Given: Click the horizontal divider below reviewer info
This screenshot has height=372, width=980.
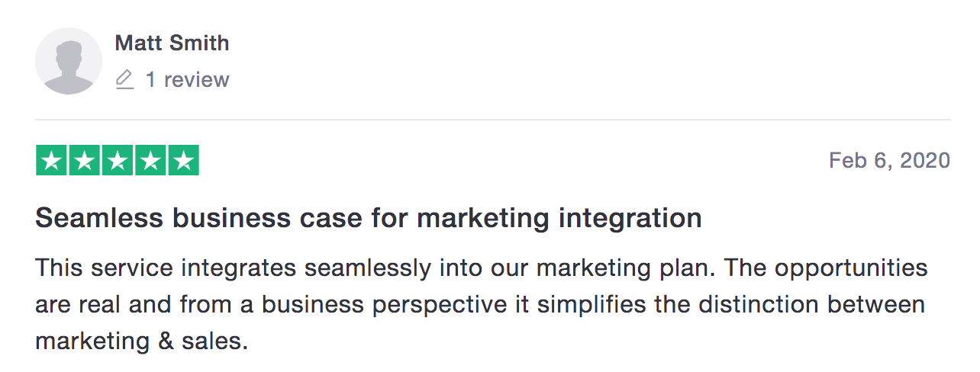Looking at the screenshot, I should (492, 120).
